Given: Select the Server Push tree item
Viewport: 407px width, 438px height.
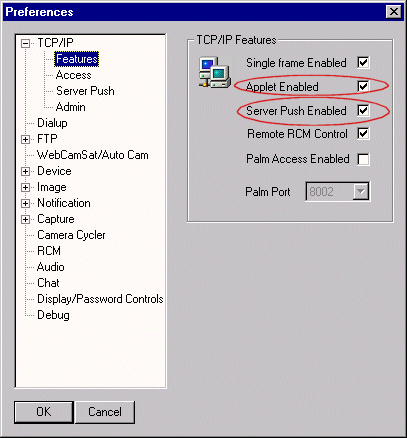Looking at the screenshot, I should (85, 91).
